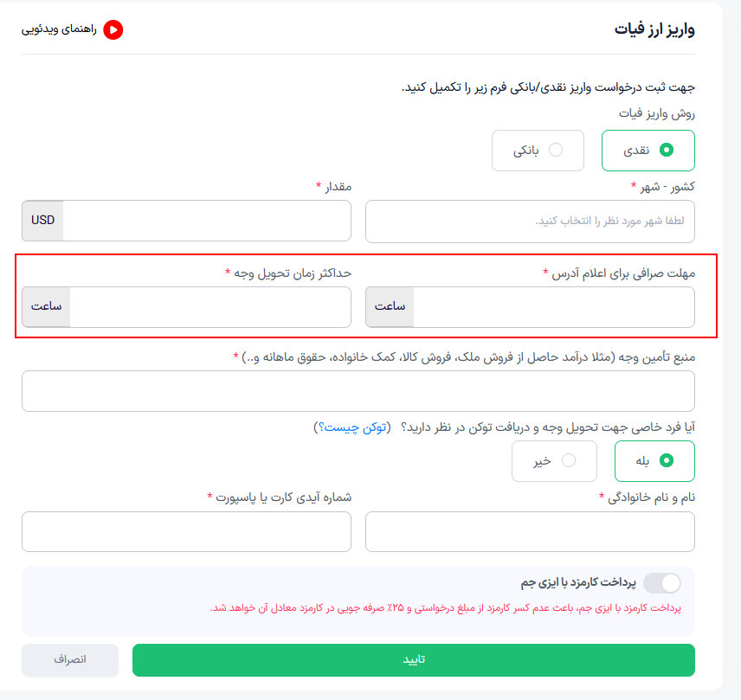Select the نقدی cash deposit option
The width and height of the screenshot is (741, 700).
(648, 151)
